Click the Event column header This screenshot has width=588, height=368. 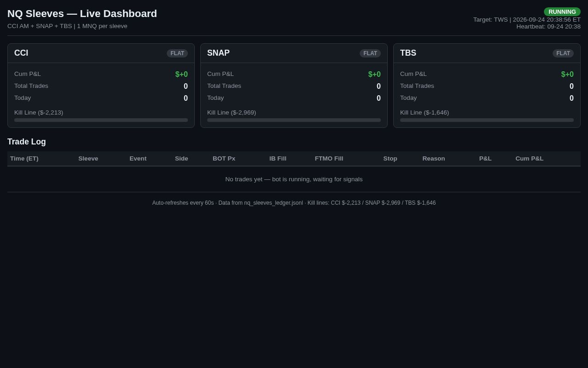coord(138,159)
